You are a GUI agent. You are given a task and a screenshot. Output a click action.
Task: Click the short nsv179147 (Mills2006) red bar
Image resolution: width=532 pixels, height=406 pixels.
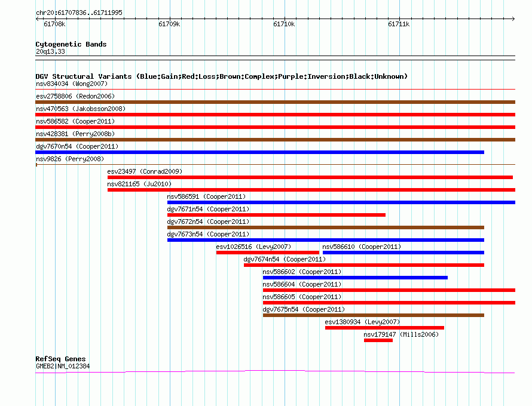(378, 340)
